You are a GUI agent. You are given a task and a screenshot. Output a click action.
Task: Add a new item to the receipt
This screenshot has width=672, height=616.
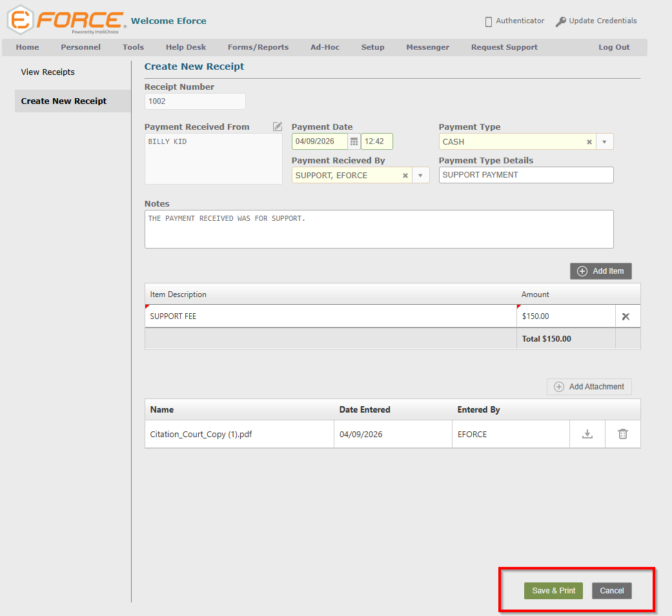600,271
